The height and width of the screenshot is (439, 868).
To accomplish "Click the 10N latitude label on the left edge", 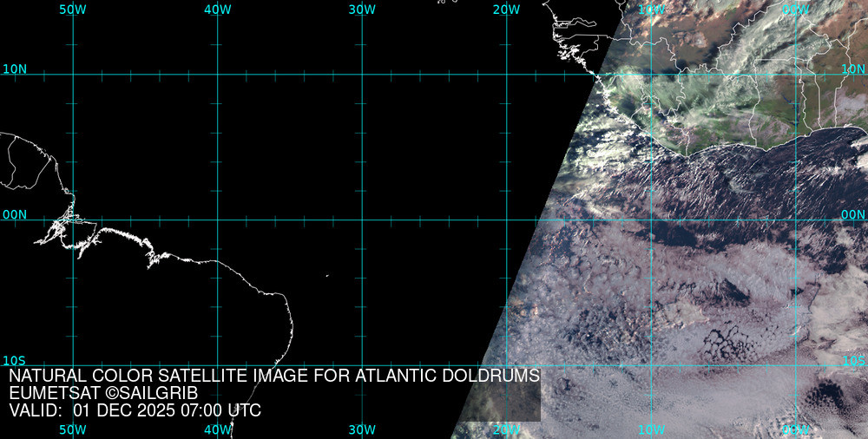I will [x=15, y=69].
